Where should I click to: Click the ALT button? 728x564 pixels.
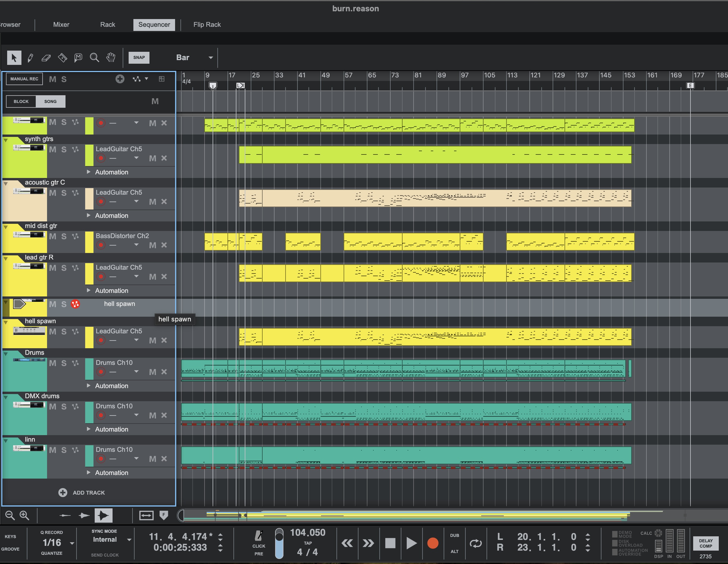pos(455,551)
